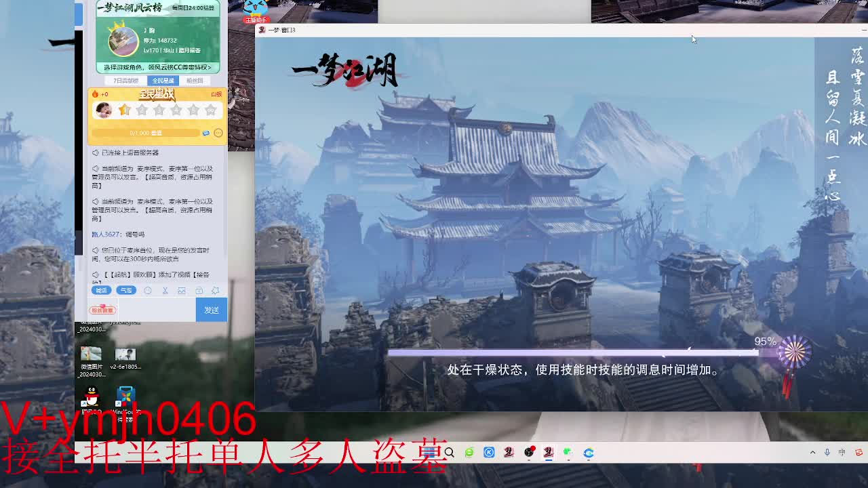Click username 路人3627 in chat log
868x488 pixels.
tap(106, 235)
